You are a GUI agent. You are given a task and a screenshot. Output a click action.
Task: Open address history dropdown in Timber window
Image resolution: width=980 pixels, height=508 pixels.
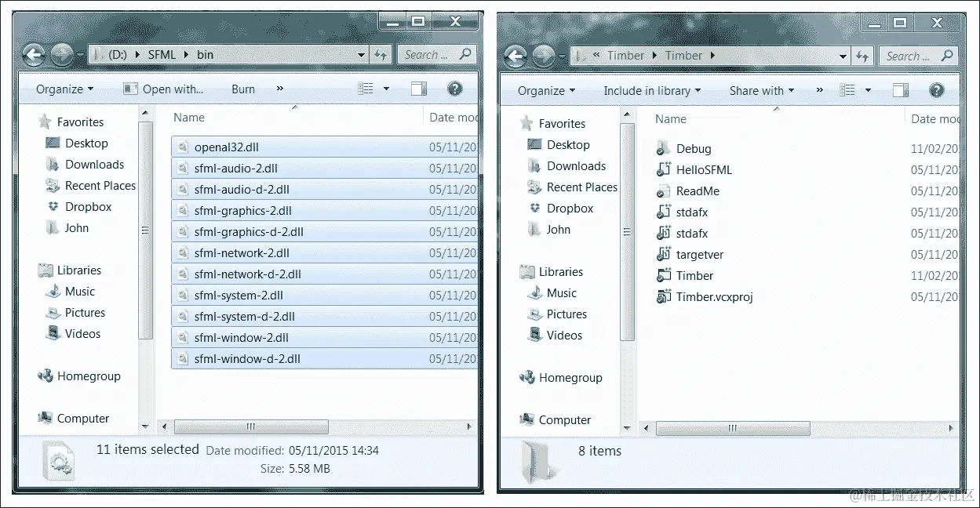[x=843, y=56]
